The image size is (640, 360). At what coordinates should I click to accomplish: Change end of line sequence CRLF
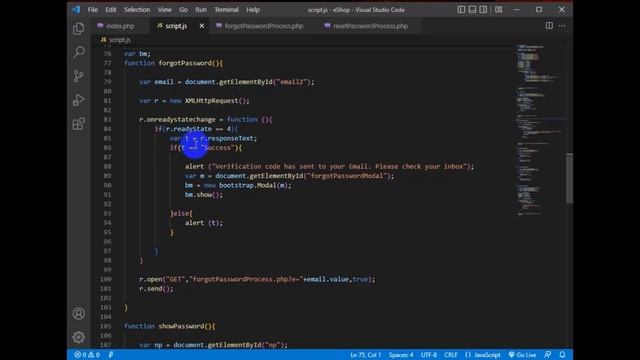(451, 355)
